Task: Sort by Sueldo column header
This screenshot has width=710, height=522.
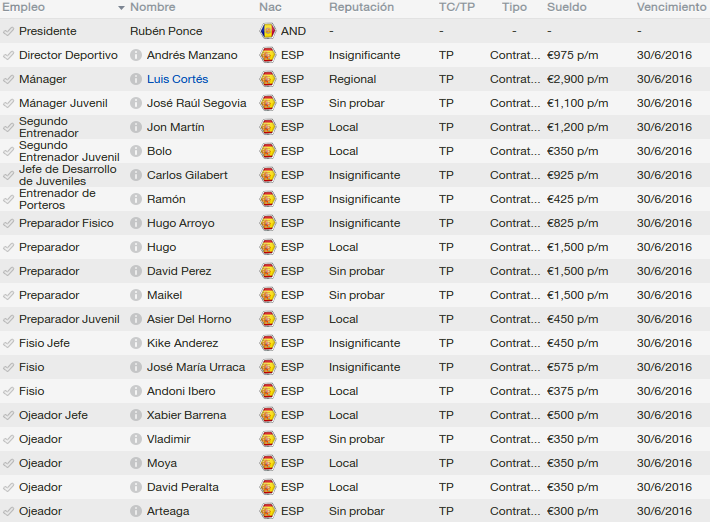Action: [566, 7]
